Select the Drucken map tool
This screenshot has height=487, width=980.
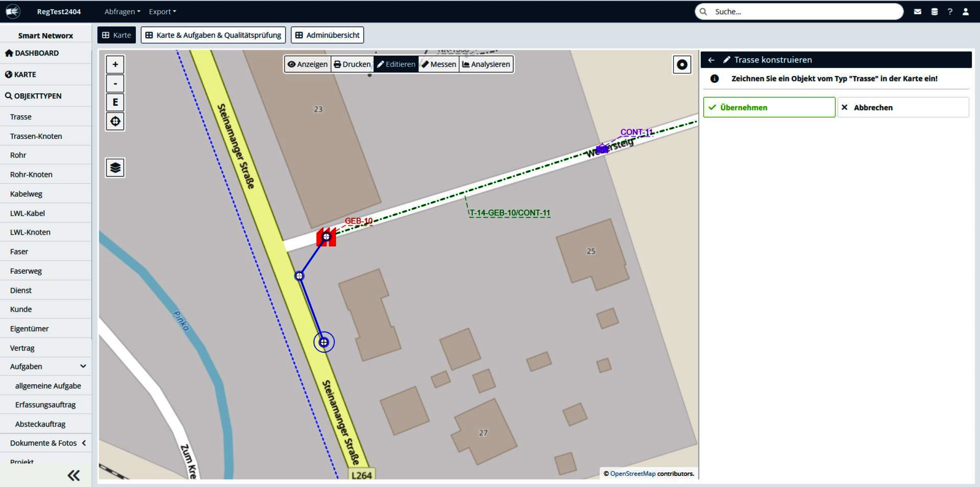point(352,64)
